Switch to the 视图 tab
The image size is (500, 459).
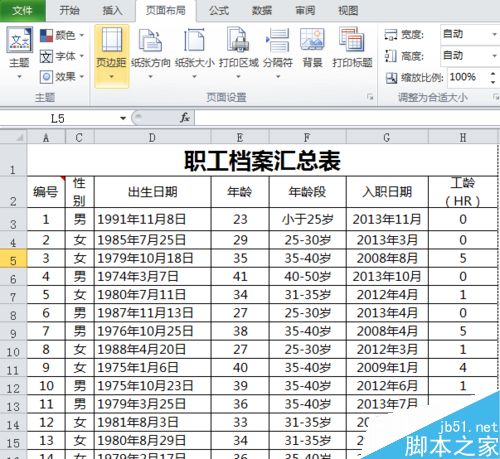348,11
